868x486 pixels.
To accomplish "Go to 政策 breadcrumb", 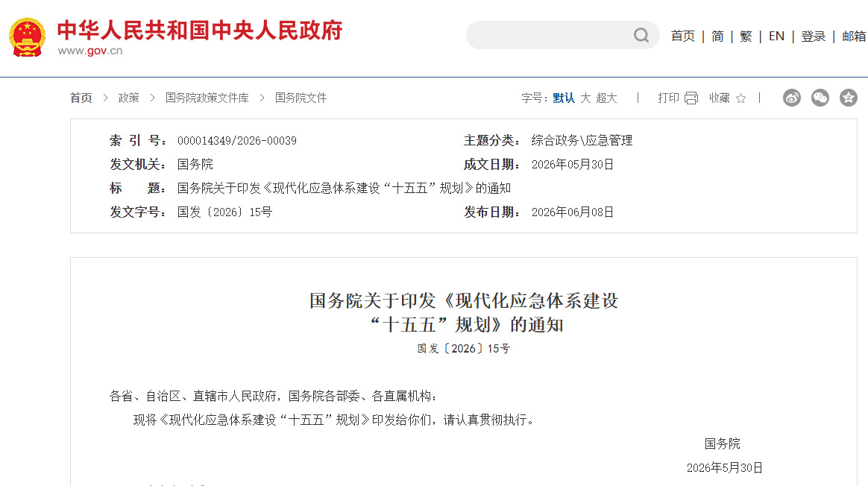I will [128, 98].
